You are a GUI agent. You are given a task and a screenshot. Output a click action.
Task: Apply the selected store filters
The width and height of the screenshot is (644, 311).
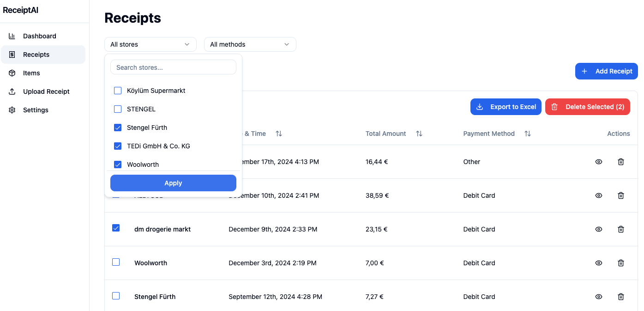pos(173,183)
